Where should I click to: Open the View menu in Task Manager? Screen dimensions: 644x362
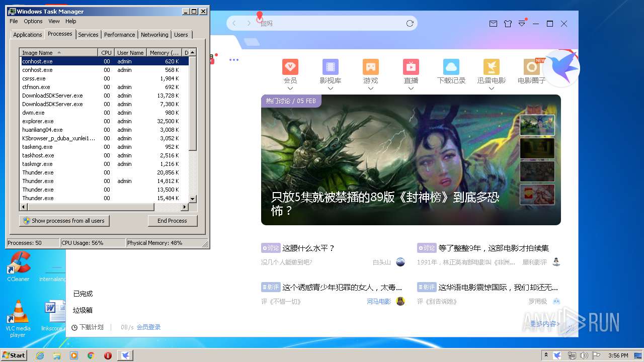[54, 21]
